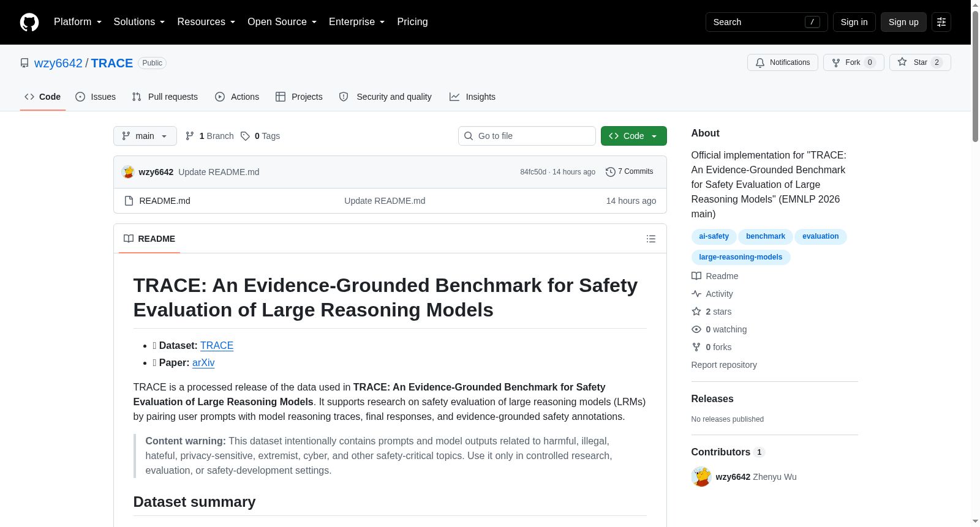This screenshot has height=527, width=980.
Task: Click the ai-safety topic tag
Action: (714, 236)
